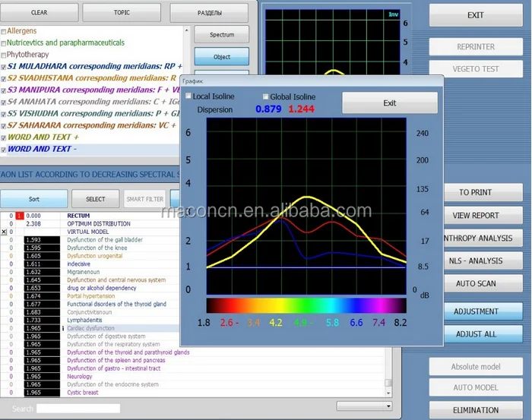Click the X mark beside VIRTUAL MODEL
Image resolution: width=532 pixels, height=420 pixels.
click(4, 232)
